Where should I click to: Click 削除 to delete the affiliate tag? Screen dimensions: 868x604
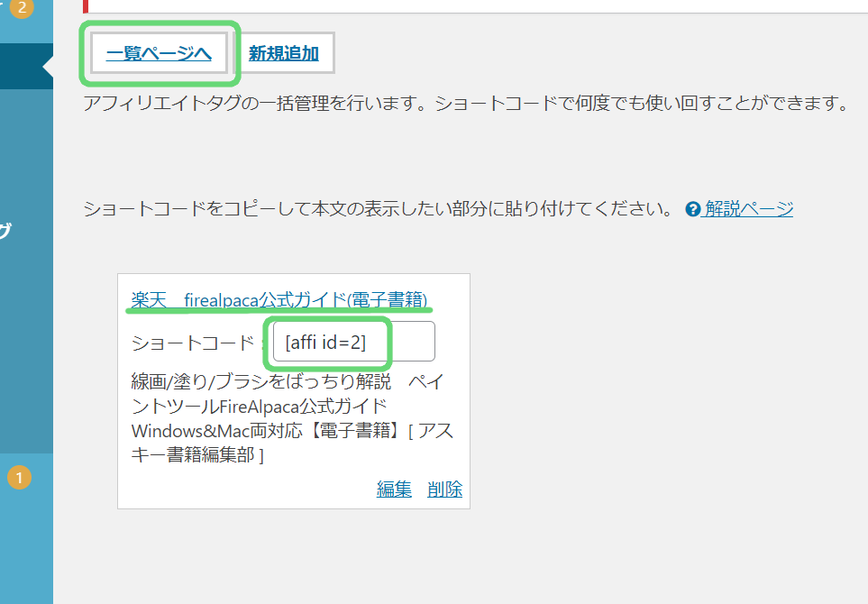pos(444,489)
